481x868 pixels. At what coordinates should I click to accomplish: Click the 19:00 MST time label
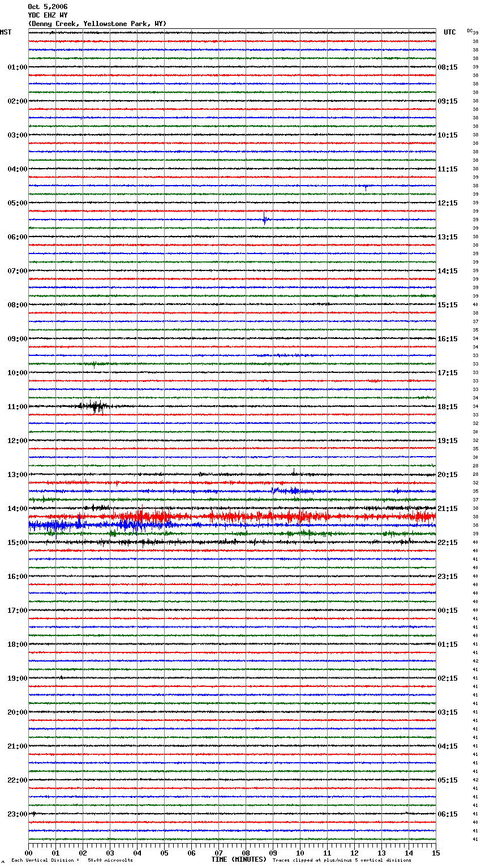[x=18, y=678]
